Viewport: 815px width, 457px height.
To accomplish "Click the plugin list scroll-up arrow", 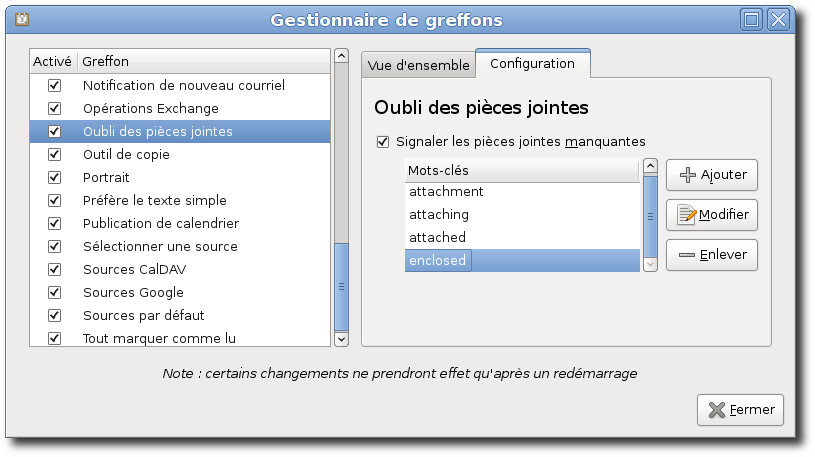I will [341, 56].
